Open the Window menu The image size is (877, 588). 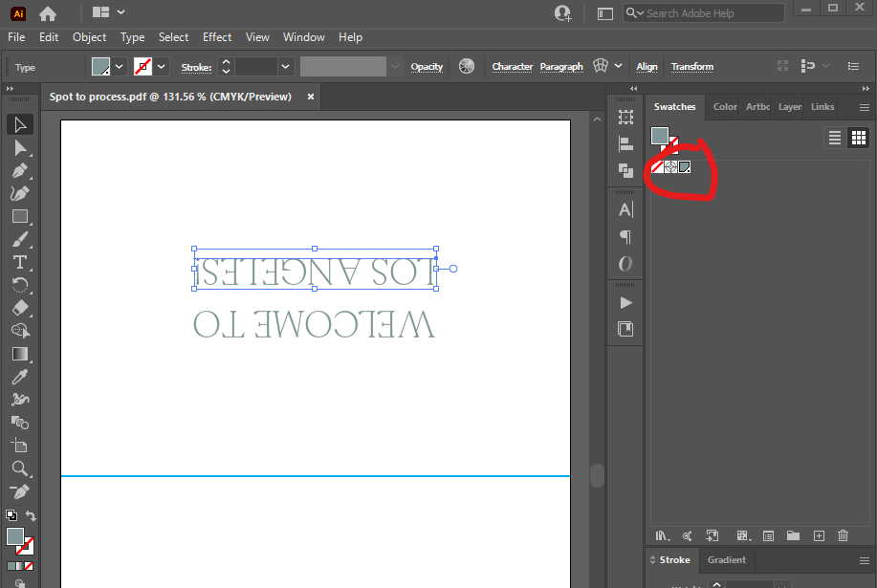pos(304,37)
